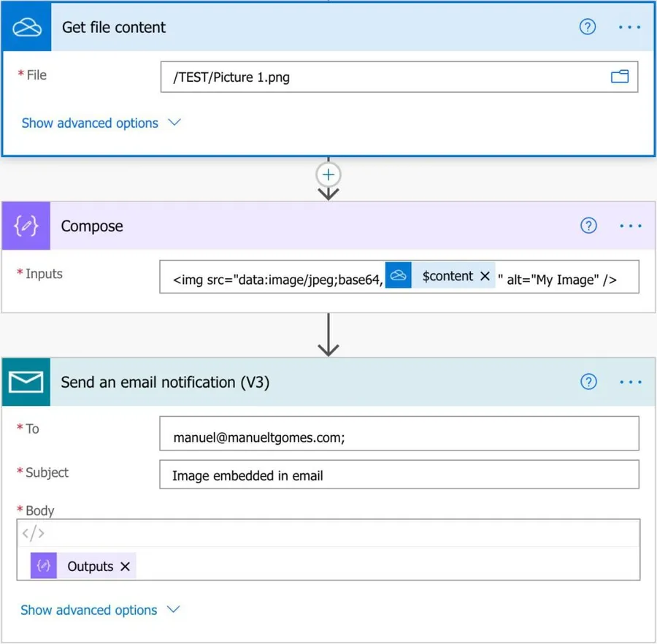This screenshot has height=644, width=657.
Task: Click the Compose action curly-brace icon
Action: (x=26, y=226)
